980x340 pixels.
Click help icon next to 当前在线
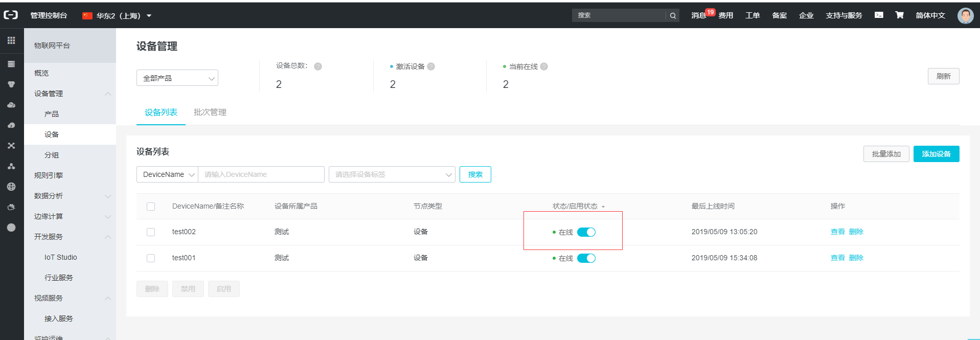coord(544,66)
